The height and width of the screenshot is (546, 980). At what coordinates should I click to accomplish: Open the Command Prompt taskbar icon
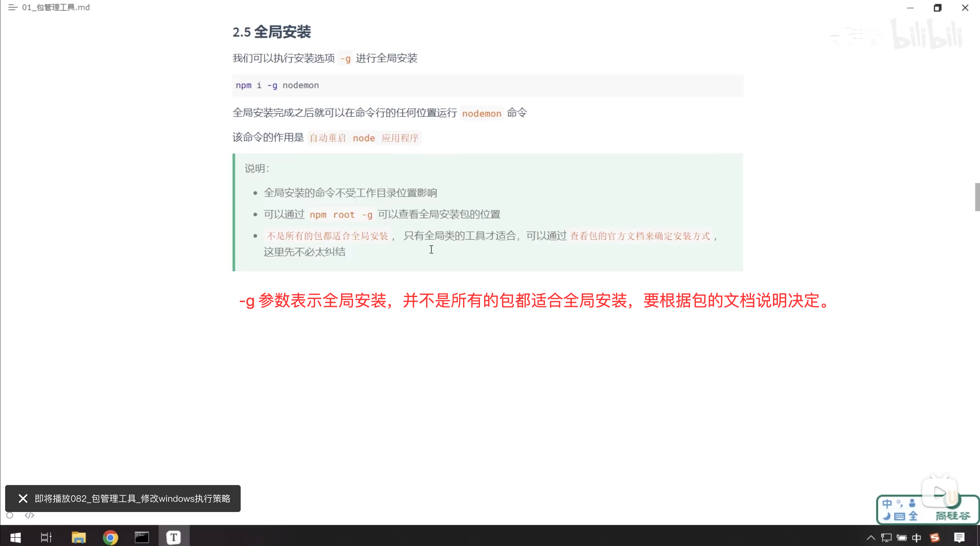[x=142, y=537]
